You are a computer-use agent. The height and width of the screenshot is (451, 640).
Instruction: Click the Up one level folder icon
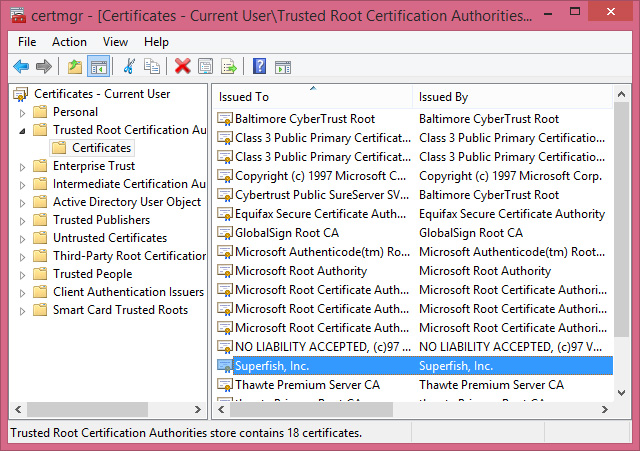click(x=75, y=67)
